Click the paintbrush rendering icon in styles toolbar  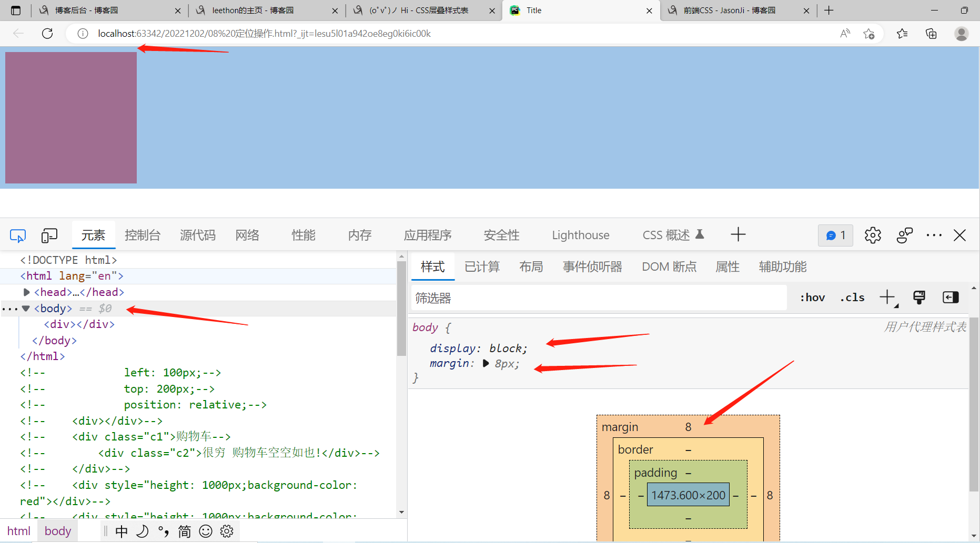coord(919,298)
